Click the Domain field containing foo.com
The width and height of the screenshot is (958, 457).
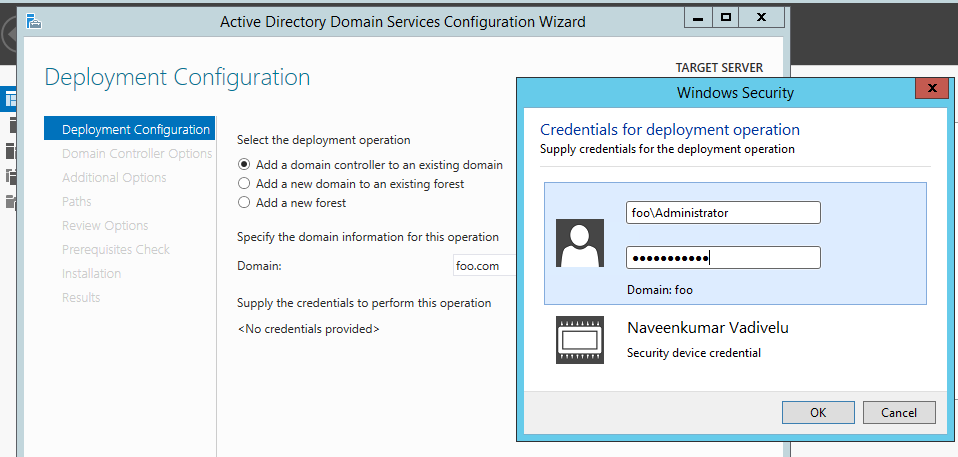click(x=485, y=266)
